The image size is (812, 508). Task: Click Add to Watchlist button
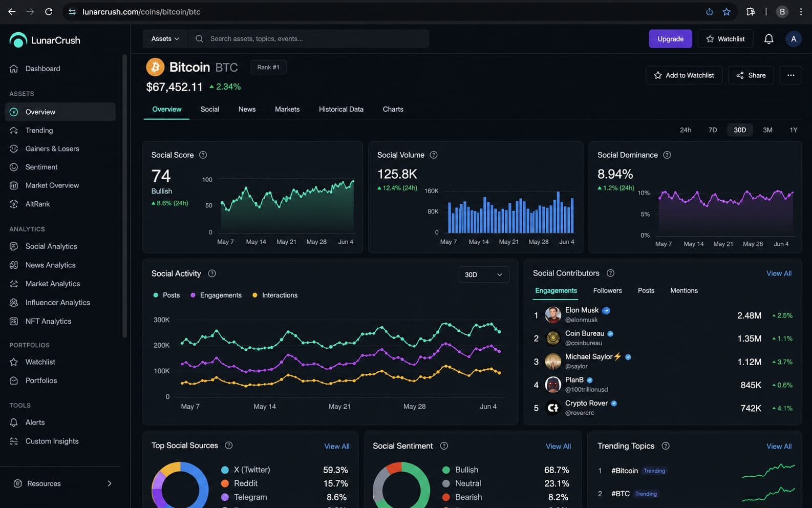(684, 75)
